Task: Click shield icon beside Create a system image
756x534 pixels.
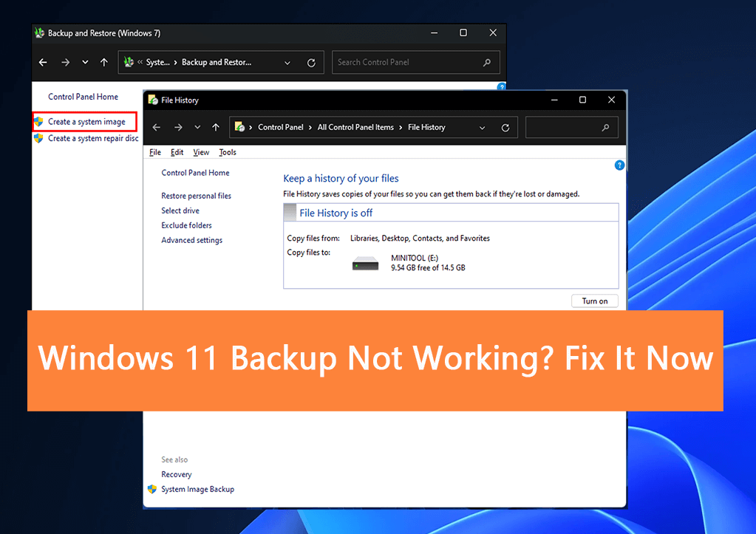Action: [39, 122]
